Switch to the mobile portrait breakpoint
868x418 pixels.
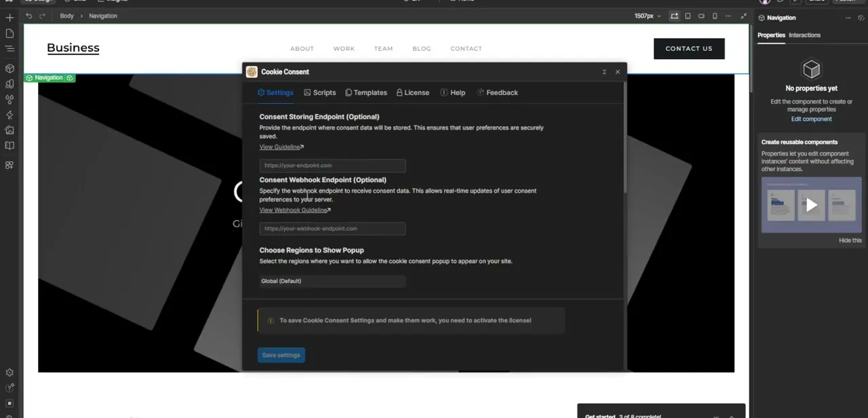[715, 16]
